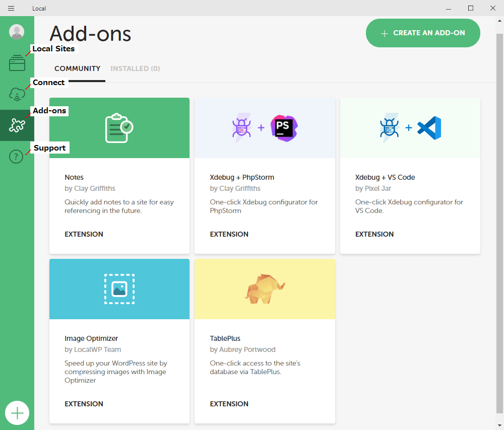Click EXTENSION label on Notes card

coord(84,234)
